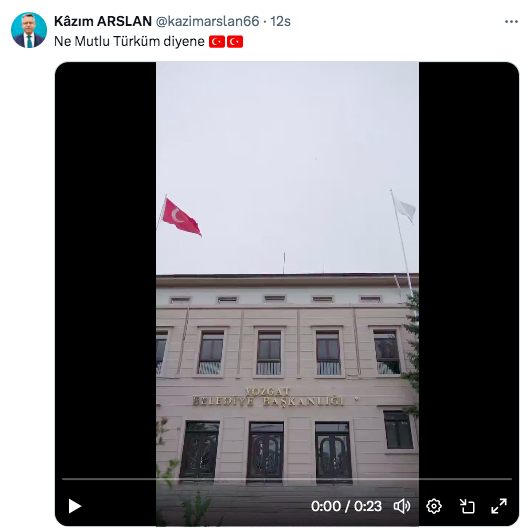Screen dimensions: 532x531
Task: Click the display name Kâzım ARSLAN
Action: [103, 21]
